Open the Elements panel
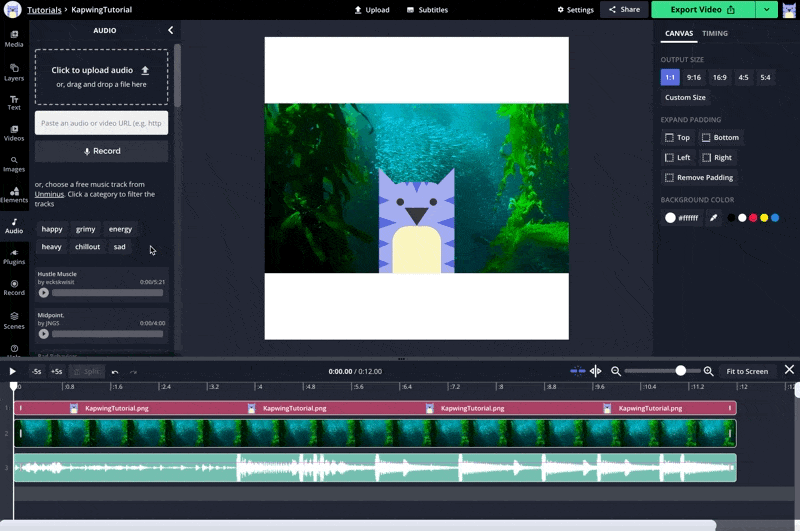800x531 pixels. [14, 193]
